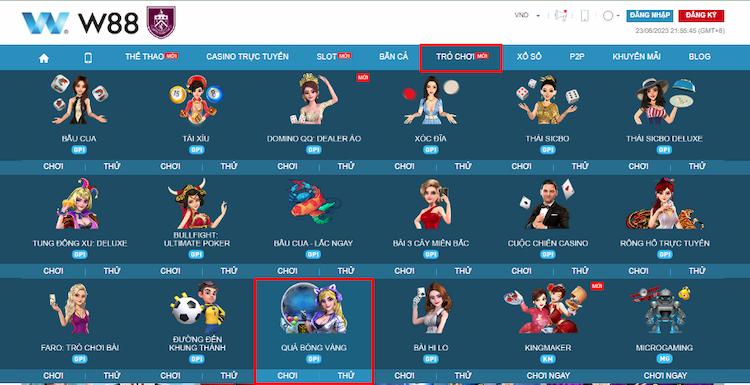Click the ĐĂNG KÝ register button
The image size is (750, 385).
[701, 15]
